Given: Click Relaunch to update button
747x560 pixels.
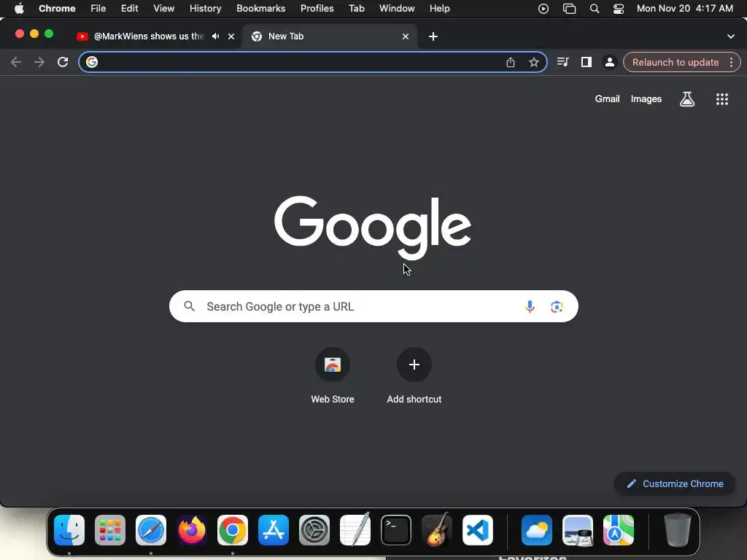Looking at the screenshot, I should point(675,63).
